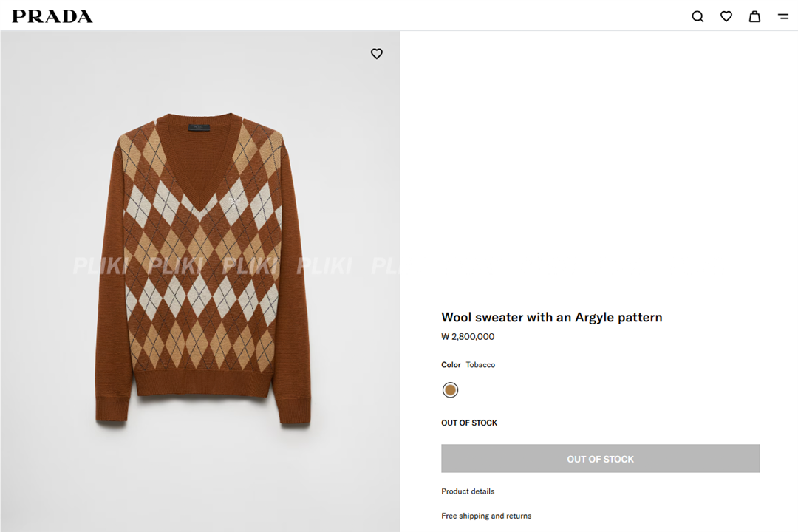Image resolution: width=798 pixels, height=532 pixels.
Task: Click the PRADA logo to go home
Action: click(x=52, y=16)
